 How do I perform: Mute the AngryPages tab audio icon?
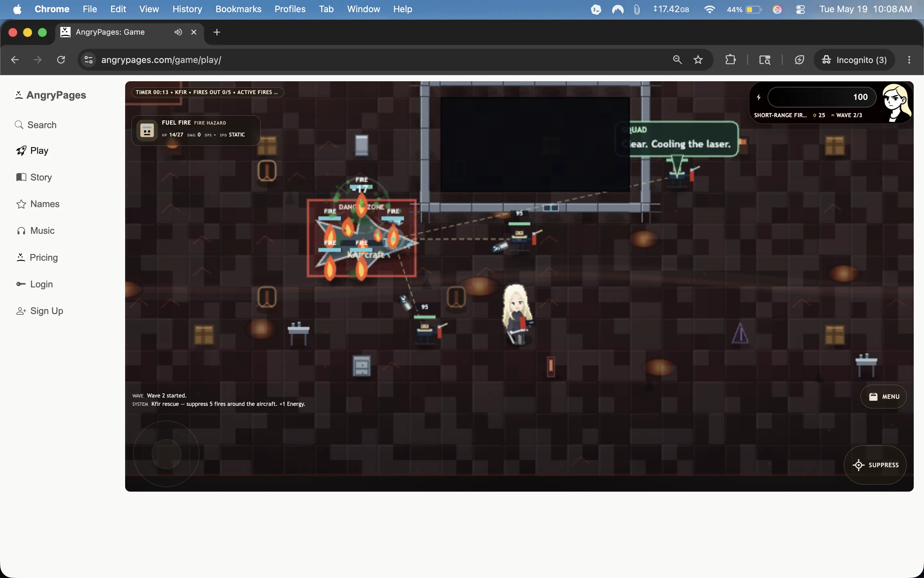point(178,32)
